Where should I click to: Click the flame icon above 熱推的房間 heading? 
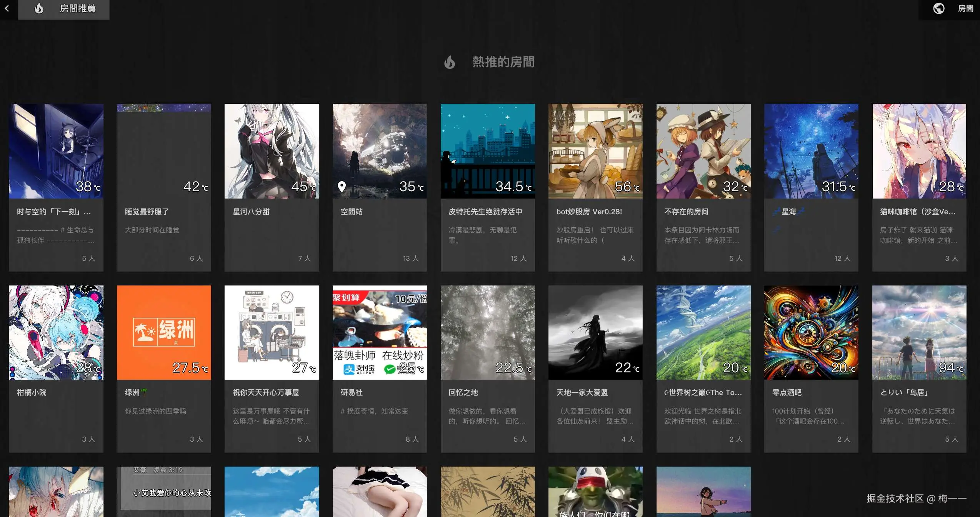click(450, 62)
